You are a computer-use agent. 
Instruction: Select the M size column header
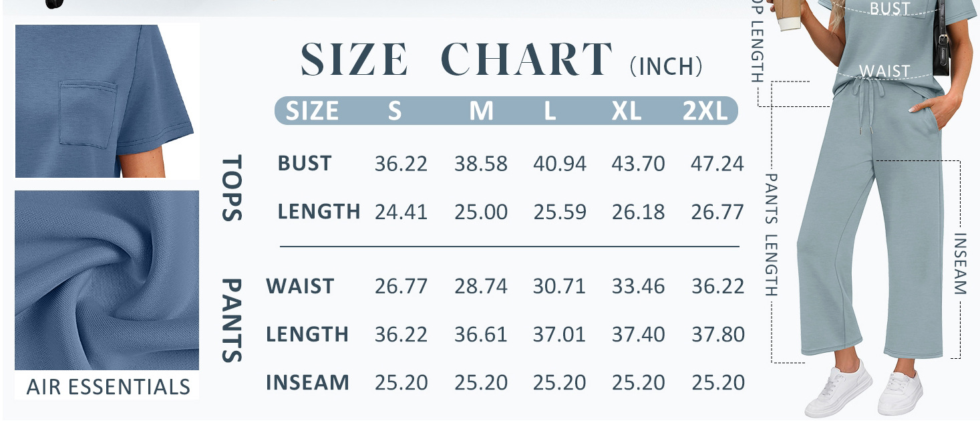click(x=481, y=111)
